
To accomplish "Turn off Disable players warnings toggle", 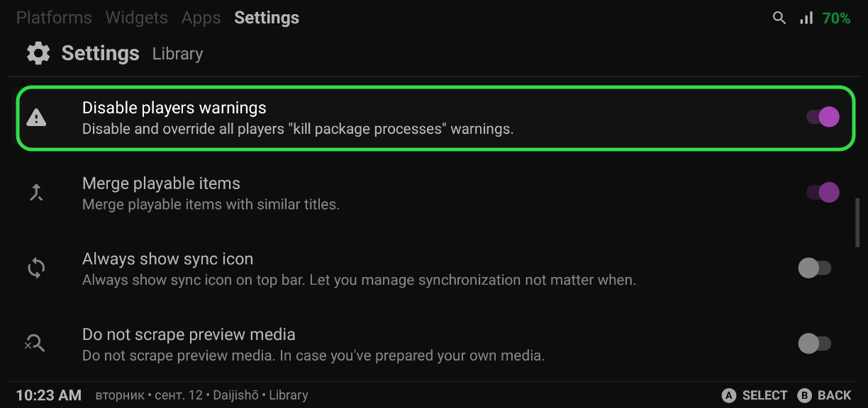I will (x=823, y=117).
